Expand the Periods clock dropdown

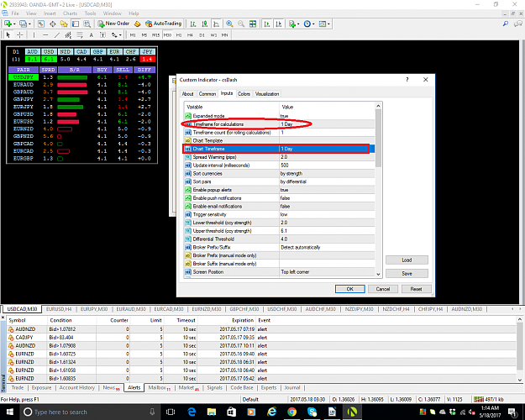point(313,24)
